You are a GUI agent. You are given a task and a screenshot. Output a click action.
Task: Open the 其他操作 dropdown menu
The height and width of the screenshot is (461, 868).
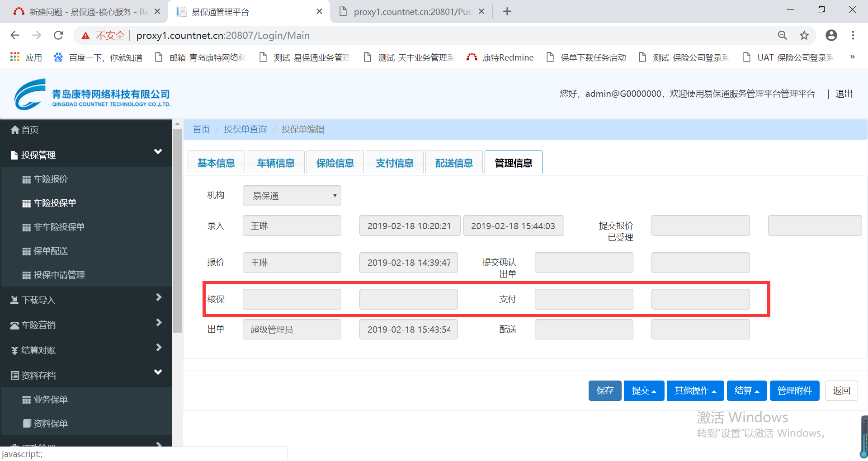tap(695, 390)
